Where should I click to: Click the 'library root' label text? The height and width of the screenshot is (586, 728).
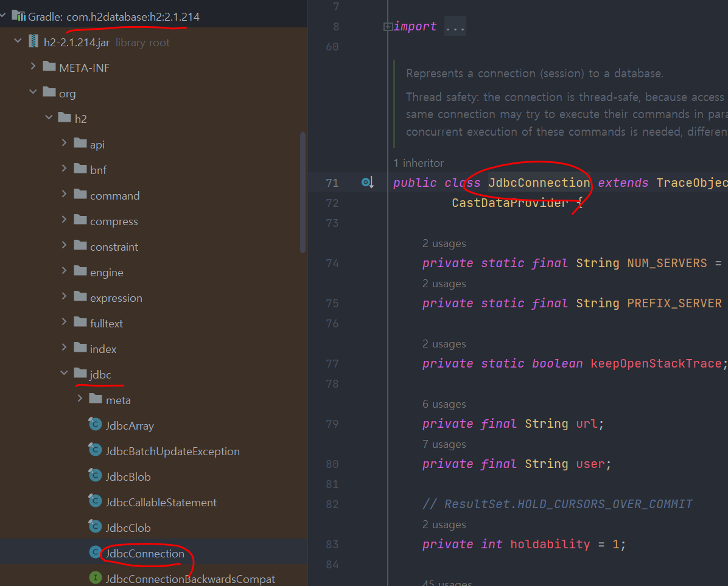[142, 43]
